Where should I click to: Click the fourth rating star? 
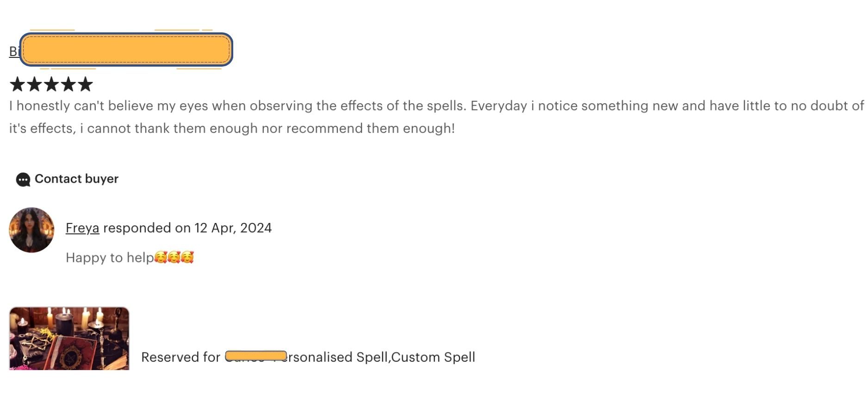tap(68, 84)
